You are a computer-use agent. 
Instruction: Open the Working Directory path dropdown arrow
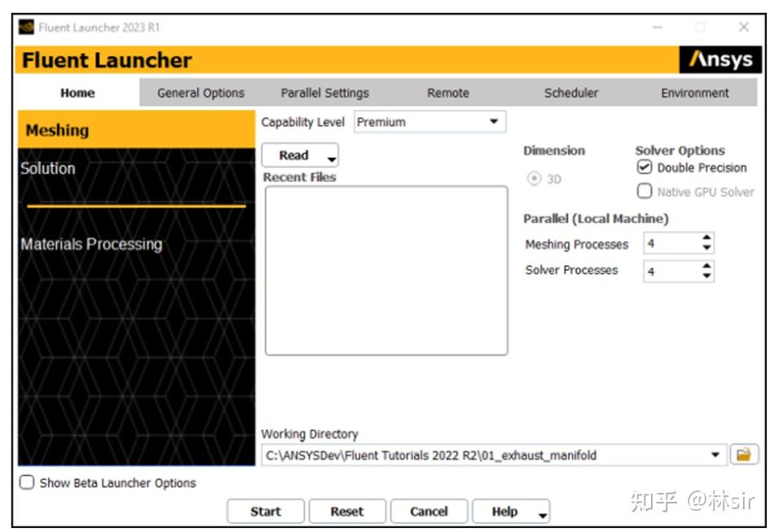(715, 455)
